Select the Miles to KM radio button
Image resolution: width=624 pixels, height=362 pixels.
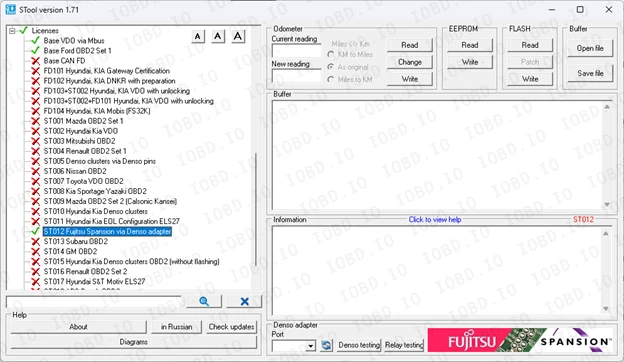[x=331, y=80]
